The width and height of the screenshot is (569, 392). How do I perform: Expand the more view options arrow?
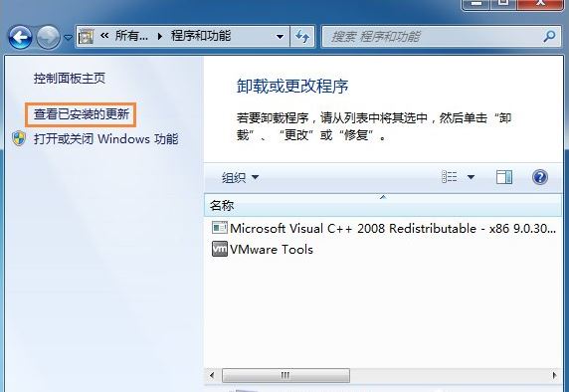tap(471, 177)
